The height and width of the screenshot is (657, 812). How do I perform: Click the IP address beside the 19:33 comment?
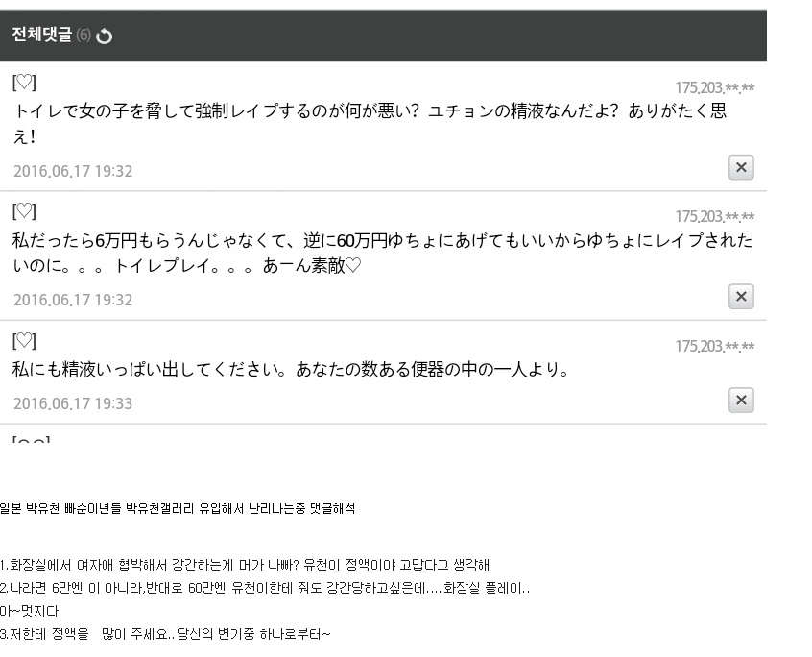pyautogui.click(x=715, y=346)
